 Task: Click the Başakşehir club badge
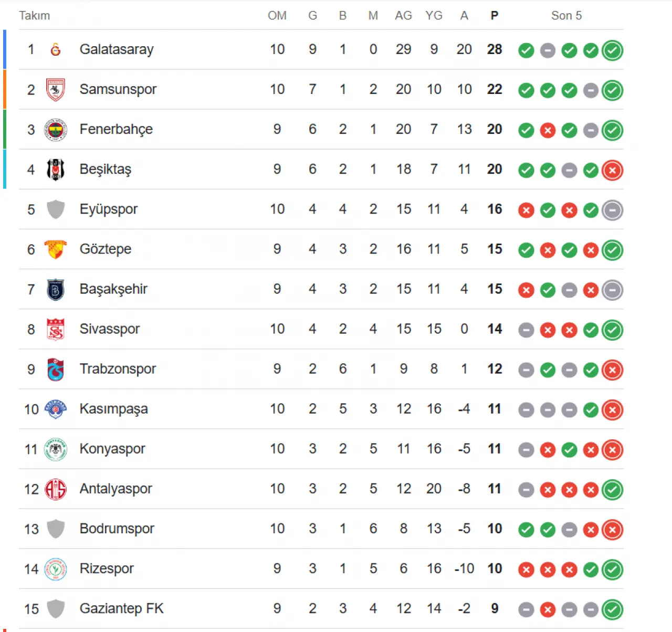[x=56, y=289]
